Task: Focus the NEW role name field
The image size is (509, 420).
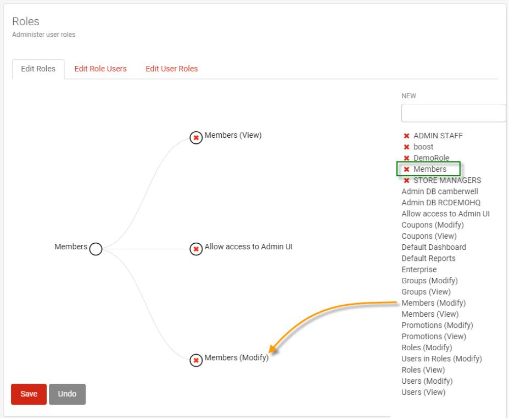Action: [454, 113]
